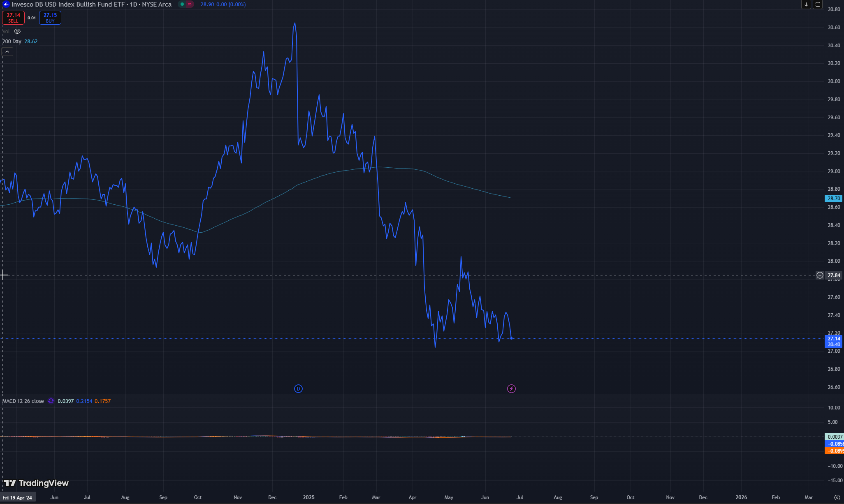The width and height of the screenshot is (844, 504).
Task: Click the 2025 label on time axis
Action: point(308,497)
